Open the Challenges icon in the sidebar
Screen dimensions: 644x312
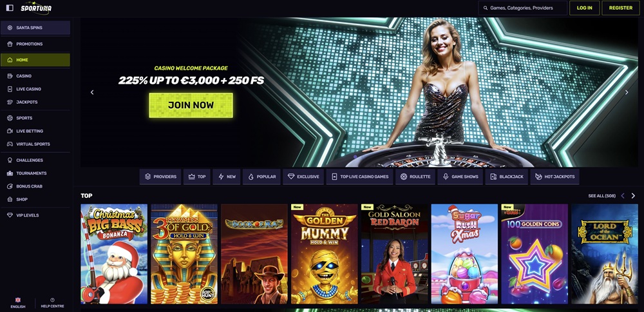pyautogui.click(x=10, y=160)
